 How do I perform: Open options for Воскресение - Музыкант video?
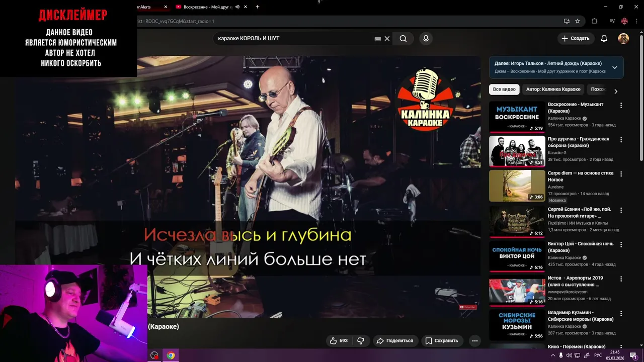[x=621, y=106]
